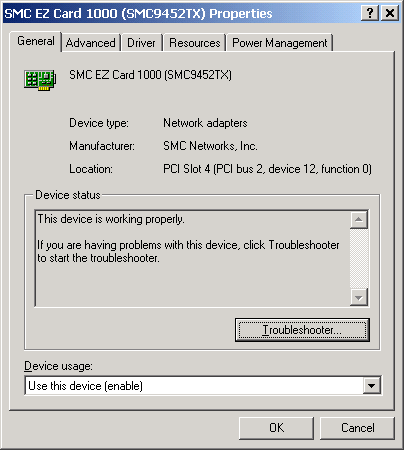Click the PCI Slot 4 location text
This screenshot has height=451, width=405.
tap(267, 169)
